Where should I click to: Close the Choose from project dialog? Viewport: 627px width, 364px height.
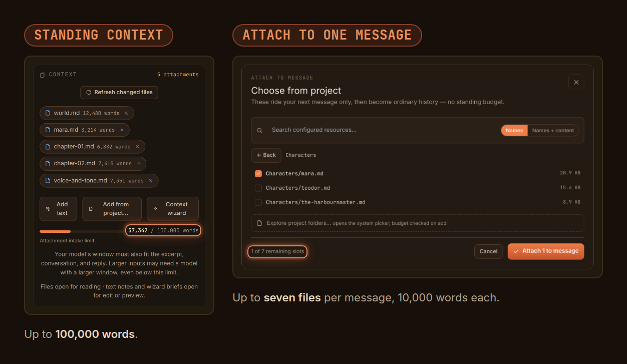(576, 82)
